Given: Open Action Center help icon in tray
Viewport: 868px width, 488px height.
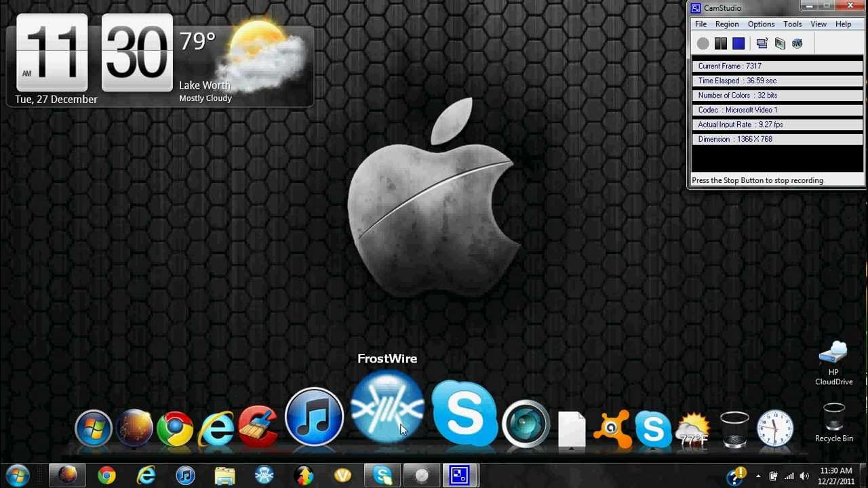Looking at the screenshot, I should (735, 476).
